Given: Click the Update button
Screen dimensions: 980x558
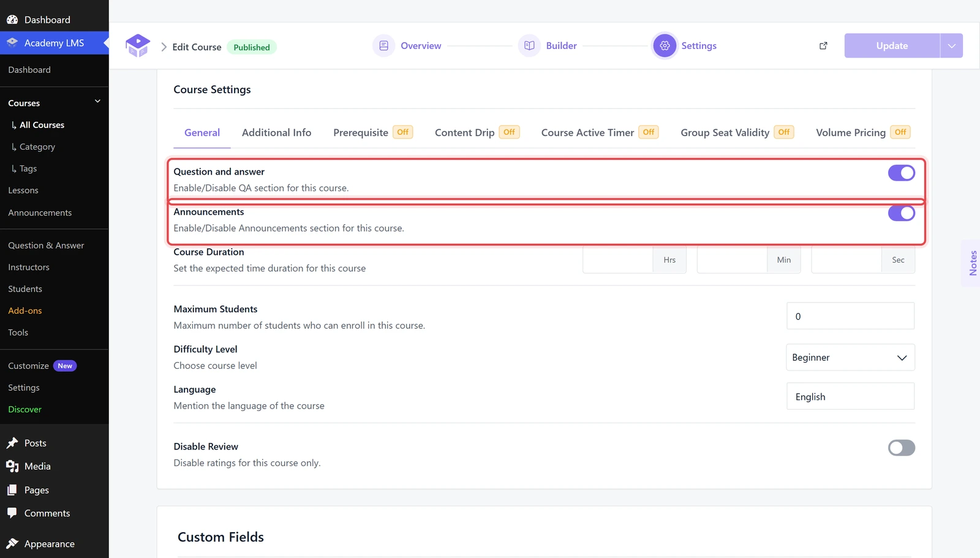Looking at the screenshot, I should 892,46.
